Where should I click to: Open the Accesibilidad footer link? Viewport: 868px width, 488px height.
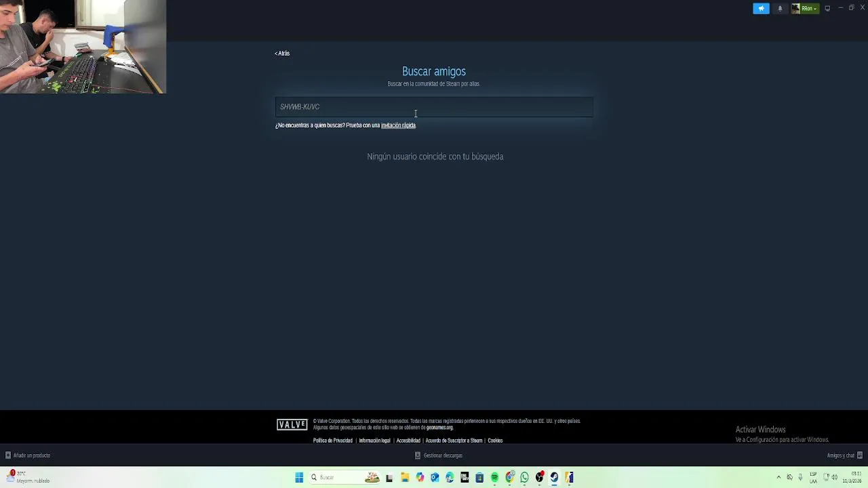[408, 441]
